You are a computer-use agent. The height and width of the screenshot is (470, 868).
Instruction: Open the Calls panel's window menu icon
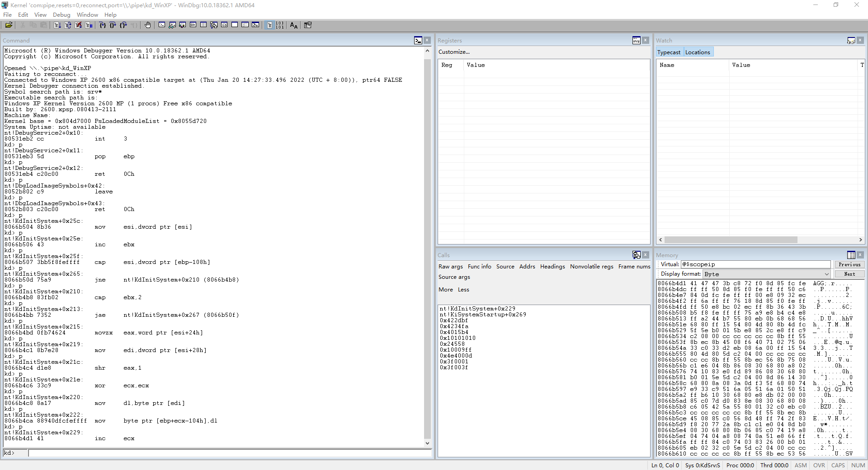tap(637, 255)
